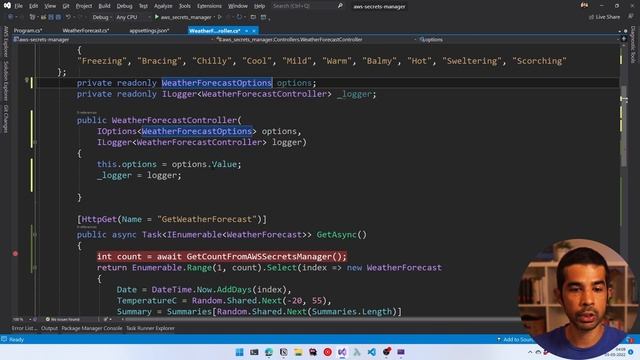Screen dimensions: 640x360
Task: Click the "Sweltering" string in the array
Action: click(x=472, y=61)
